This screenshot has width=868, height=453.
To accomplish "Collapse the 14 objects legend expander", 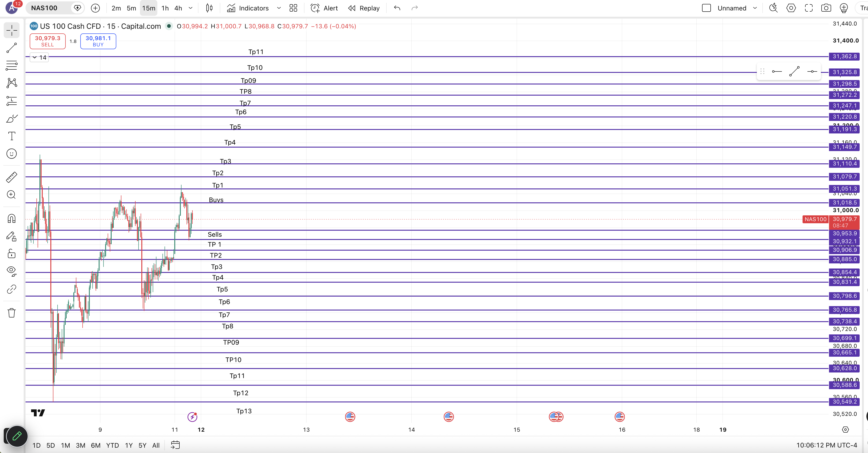I will click(39, 57).
